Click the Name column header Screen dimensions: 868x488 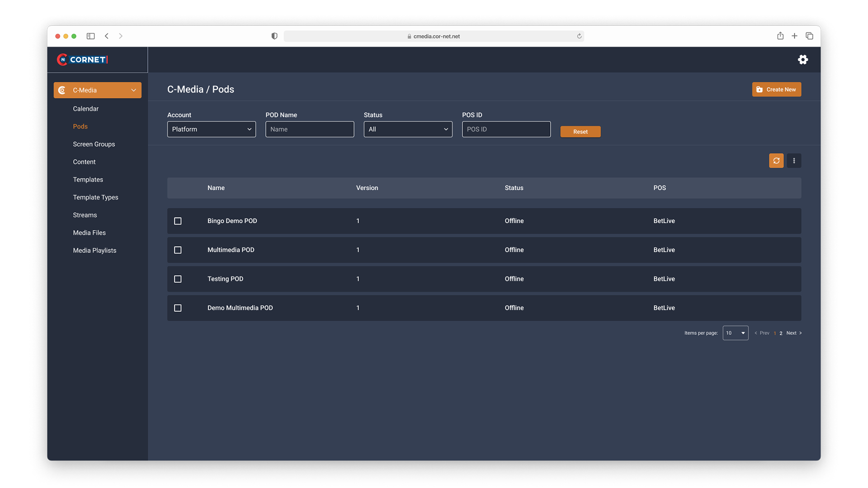216,188
